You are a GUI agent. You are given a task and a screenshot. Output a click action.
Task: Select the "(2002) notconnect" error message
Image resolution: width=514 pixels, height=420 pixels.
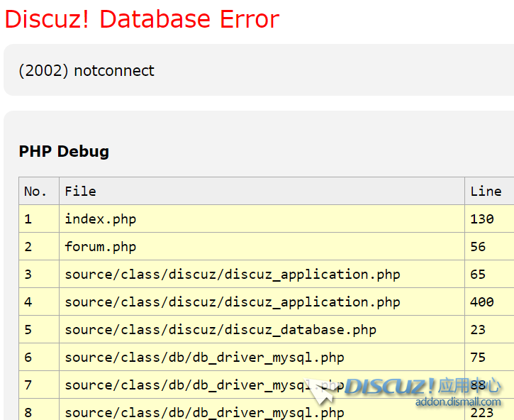tap(86, 71)
